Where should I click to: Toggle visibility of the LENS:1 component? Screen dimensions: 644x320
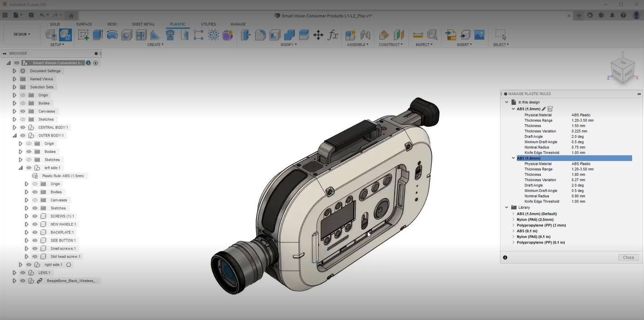pos(23,273)
